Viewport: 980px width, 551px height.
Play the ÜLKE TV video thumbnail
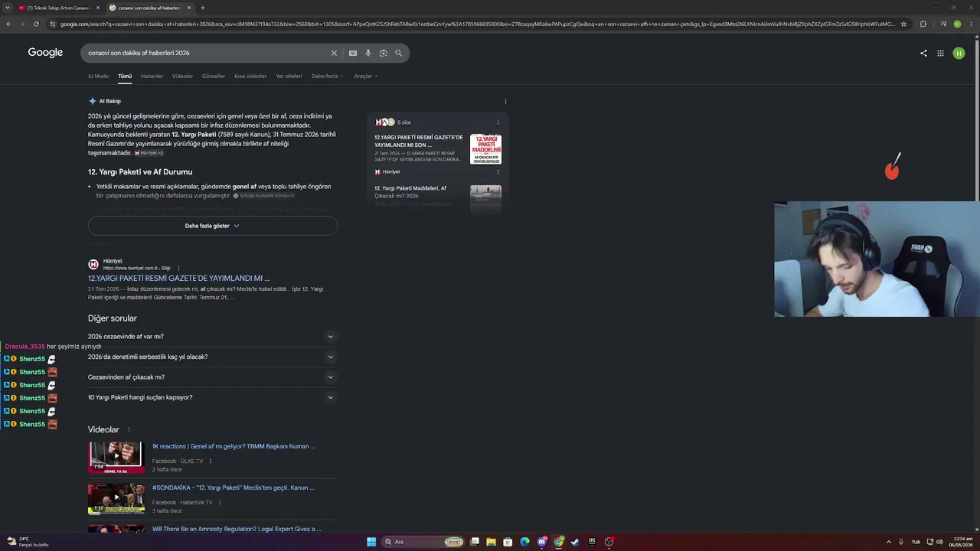(x=116, y=458)
